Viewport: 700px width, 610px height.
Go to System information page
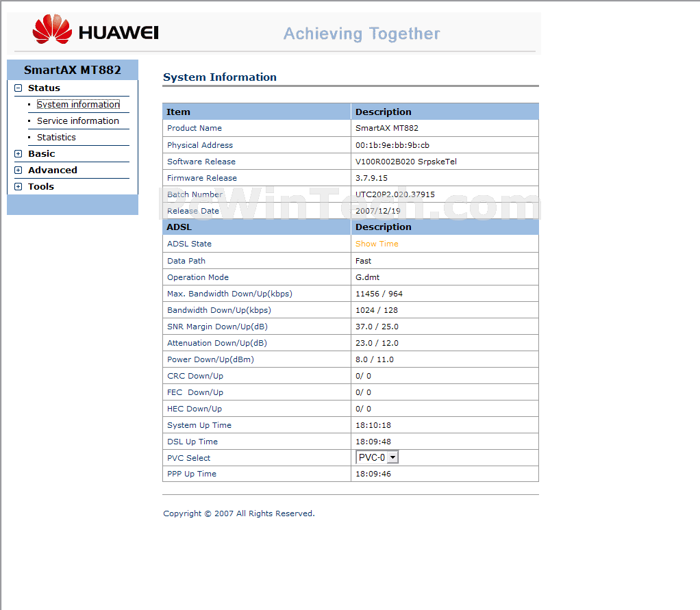tap(78, 105)
